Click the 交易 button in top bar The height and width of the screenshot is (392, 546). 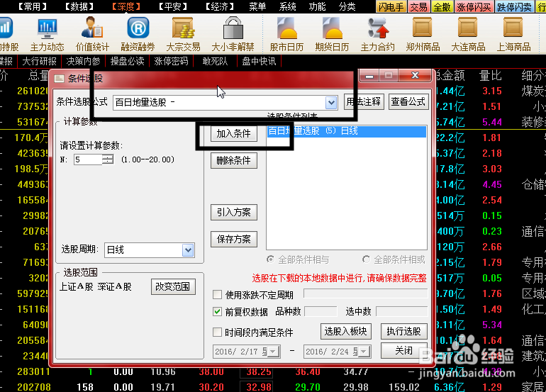point(418,7)
